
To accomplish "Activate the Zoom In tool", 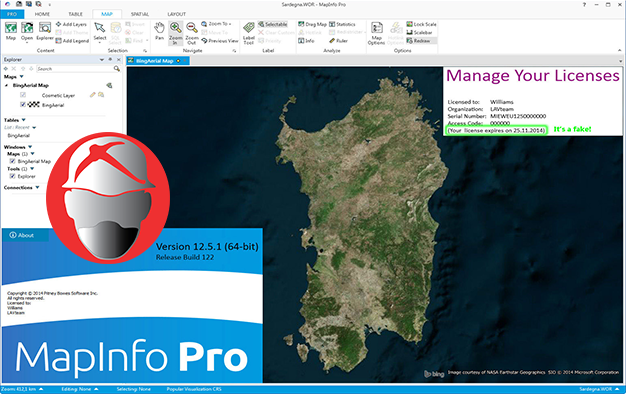I will (x=176, y=33).
